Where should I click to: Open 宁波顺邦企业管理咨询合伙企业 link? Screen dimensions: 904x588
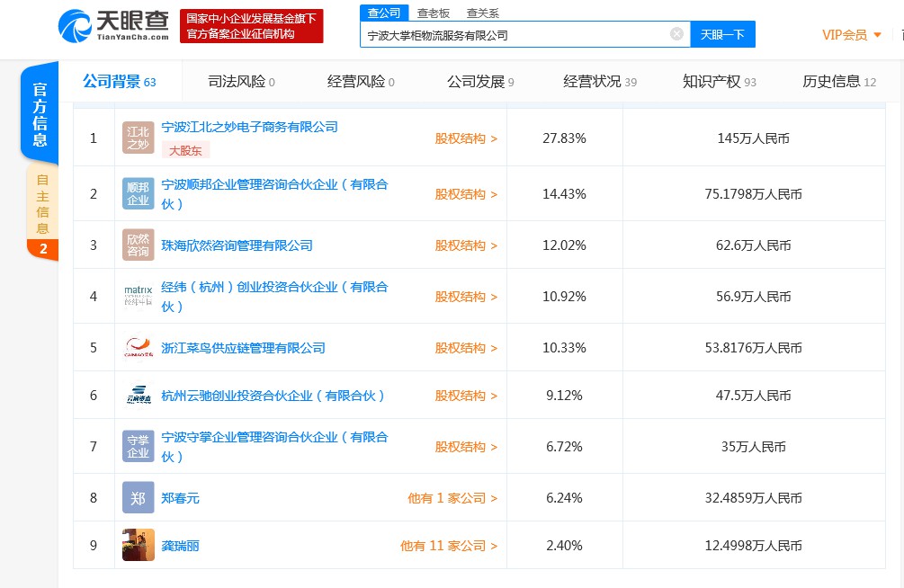[x=275, y=193]
